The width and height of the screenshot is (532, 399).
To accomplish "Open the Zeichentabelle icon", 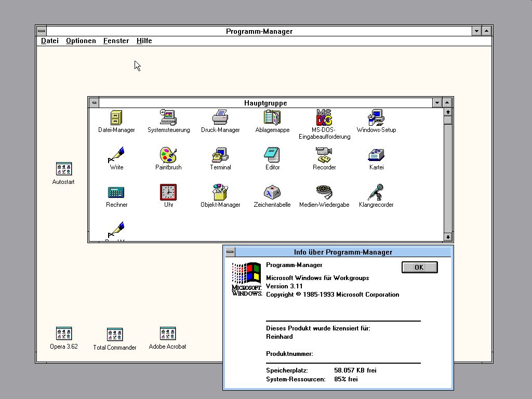I will coord(272,192).
